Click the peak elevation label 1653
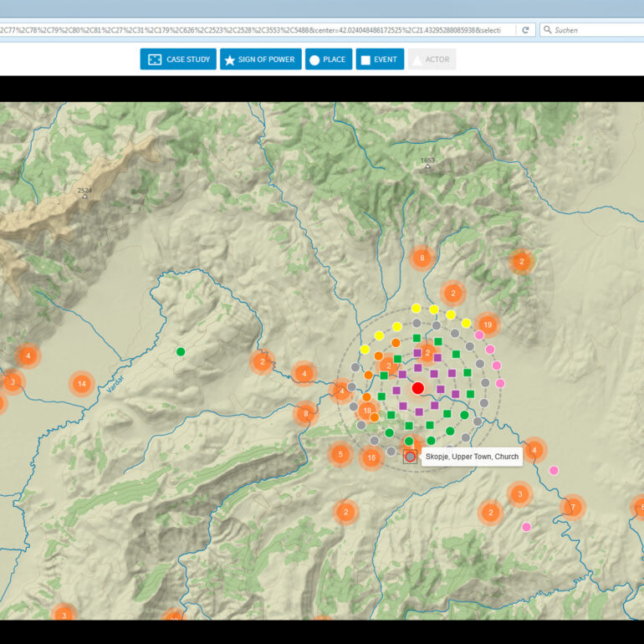The image size is (644, 644). (x=427, y=161)
